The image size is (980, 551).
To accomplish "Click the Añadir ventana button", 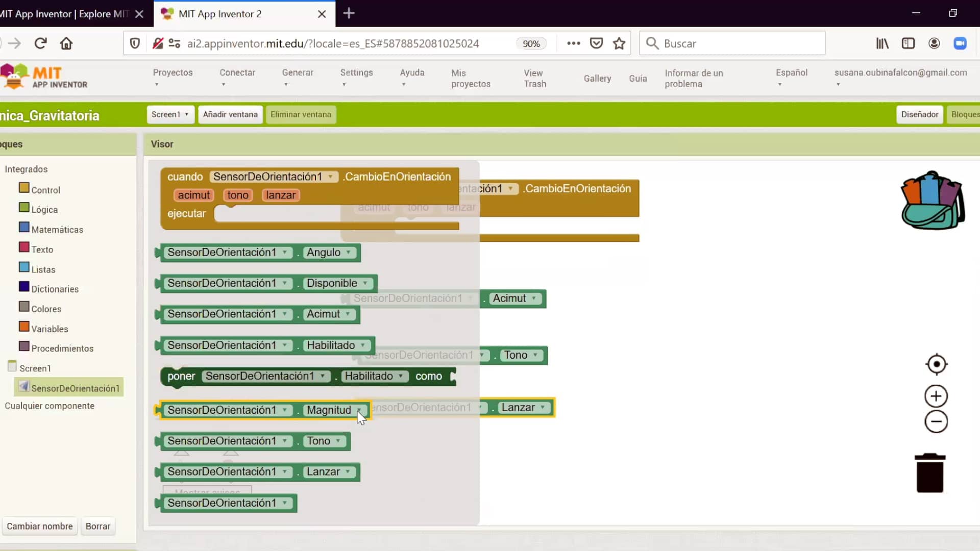I will point(230,114).
